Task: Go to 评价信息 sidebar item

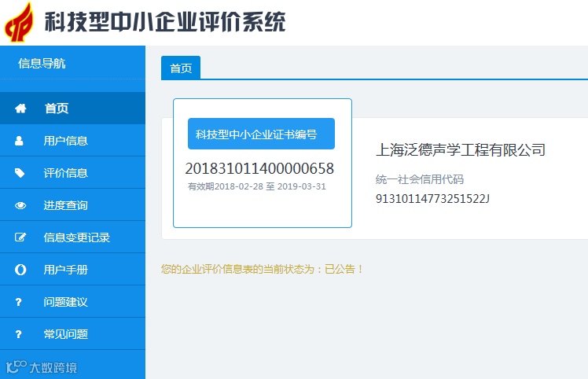Action: (72, 173)
